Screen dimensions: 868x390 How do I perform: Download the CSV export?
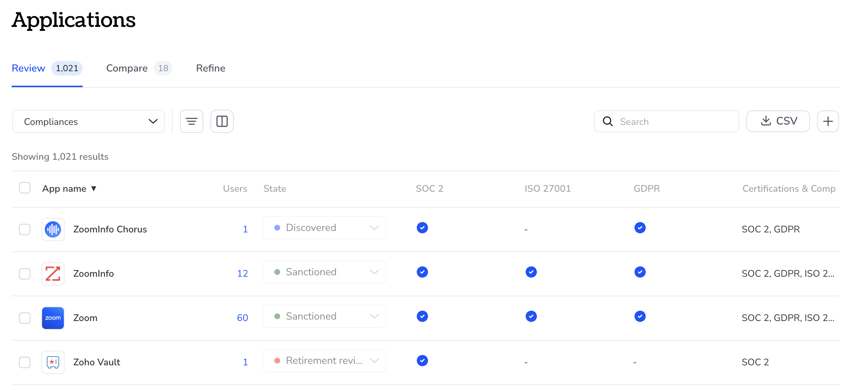tap(778, 121)
